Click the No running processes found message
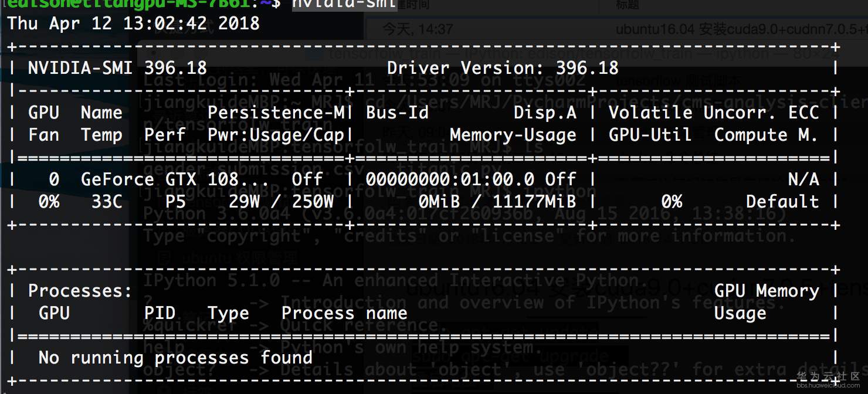 click(x=175, y=358)
